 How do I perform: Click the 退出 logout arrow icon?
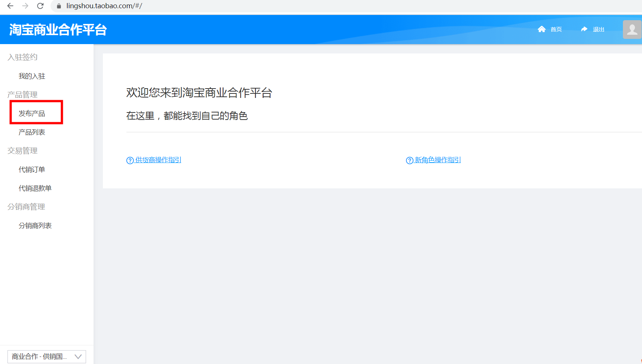coord(584,29)
